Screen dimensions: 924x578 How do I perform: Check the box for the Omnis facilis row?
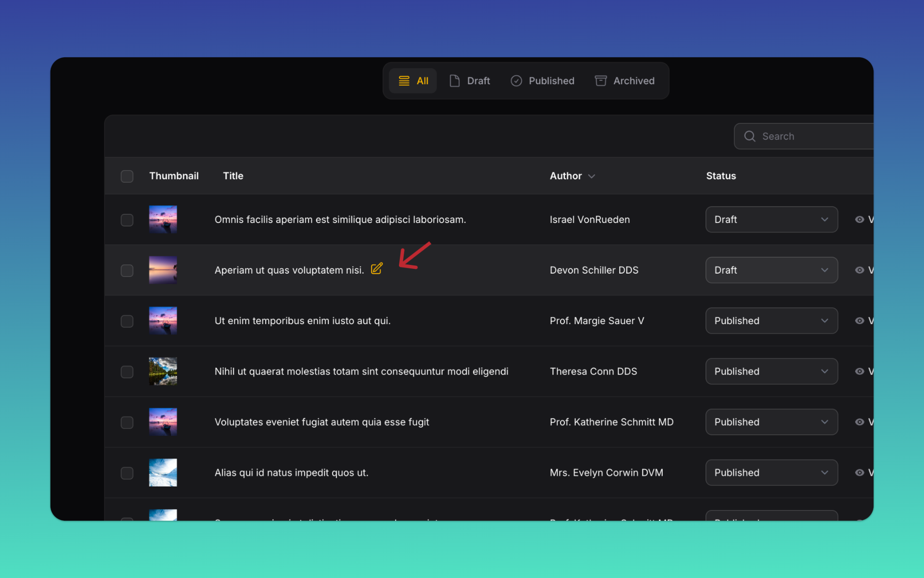(127, 220)
